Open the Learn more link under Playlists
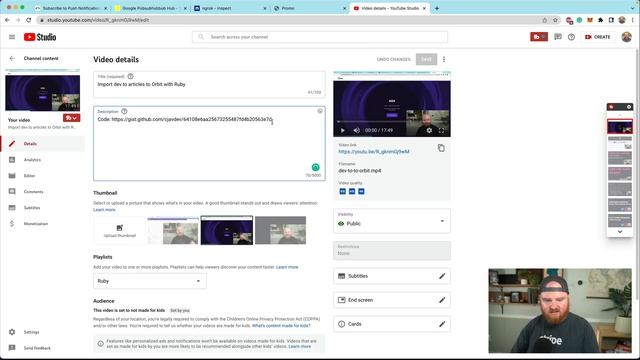This screenshot has width=640, height=360. pyautogui.click(x=287, y=267)
